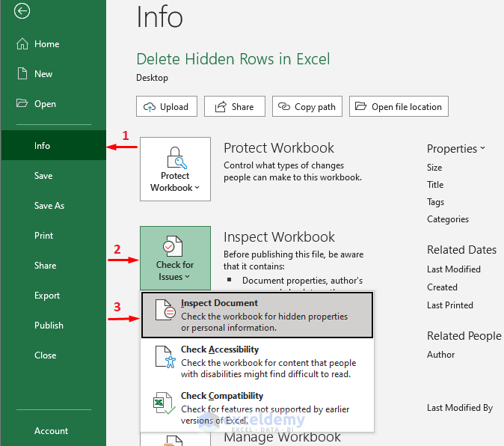Click the Tags property field

pyautogui.click(x=435, y=202)
